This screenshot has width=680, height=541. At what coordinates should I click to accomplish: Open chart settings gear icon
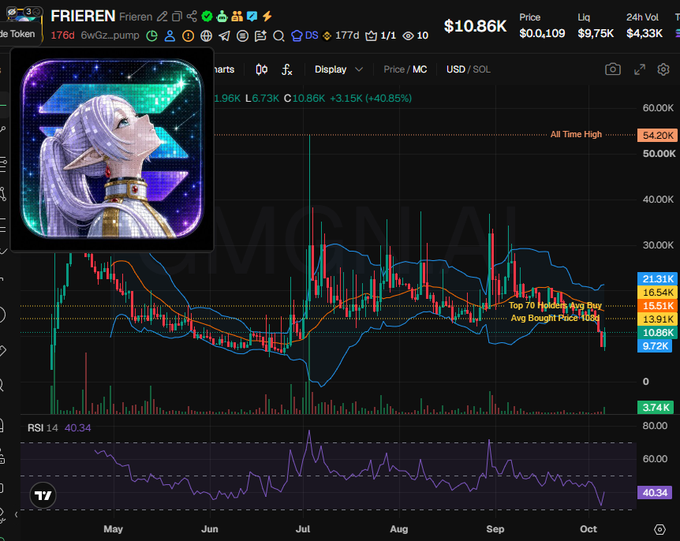click(664, 69)
